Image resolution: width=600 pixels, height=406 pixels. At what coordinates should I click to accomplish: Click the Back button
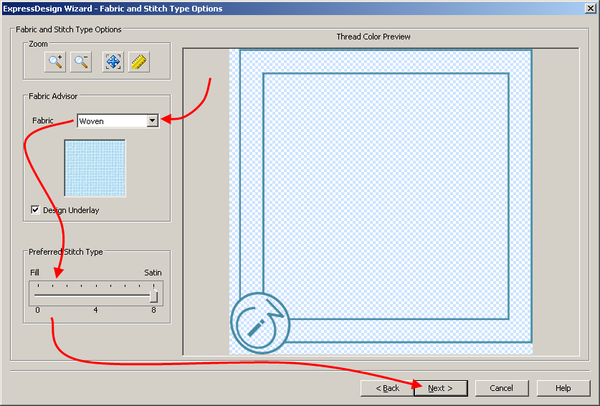(x=387, y=388)
